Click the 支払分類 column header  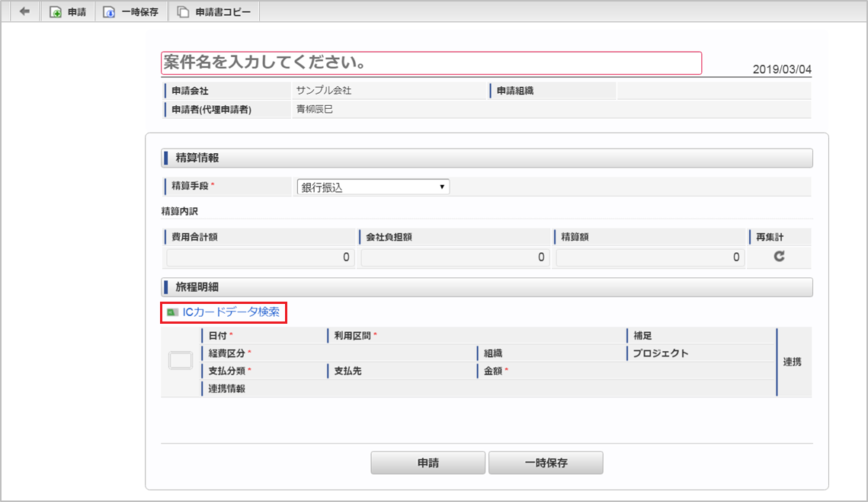point(226,371)
